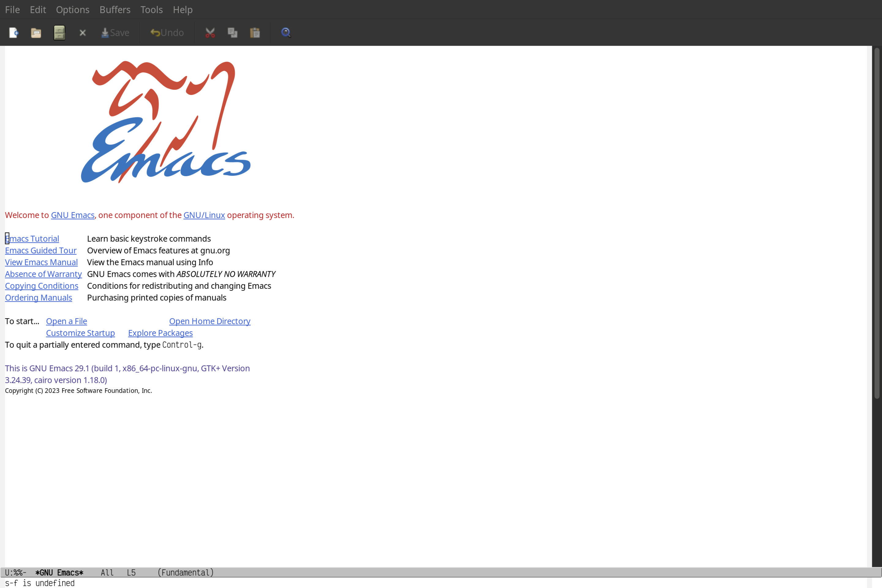
Task: Open the Tools menu
Action: pos(152,9)
